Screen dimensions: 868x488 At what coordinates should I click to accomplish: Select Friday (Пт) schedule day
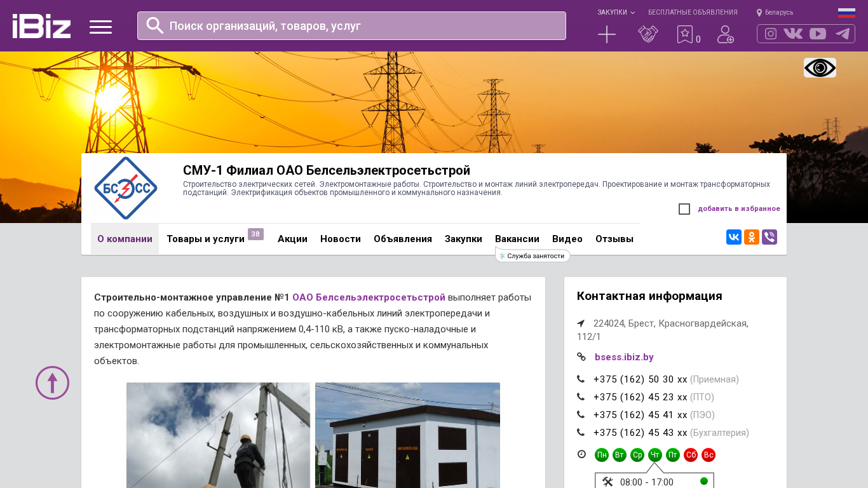(673, 455)
